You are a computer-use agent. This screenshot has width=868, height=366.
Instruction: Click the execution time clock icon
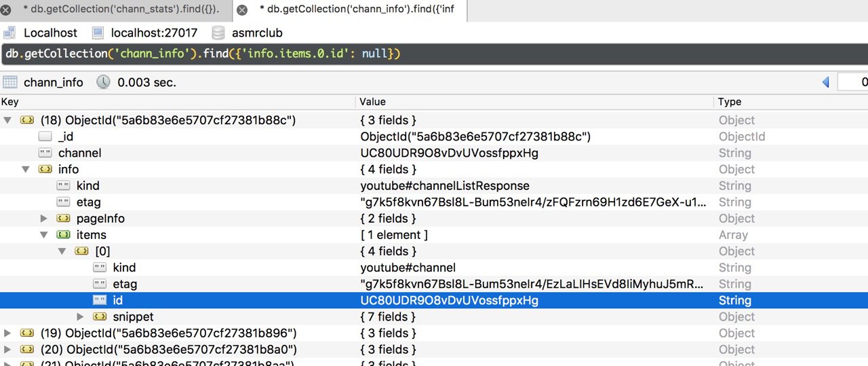point(103,82)
